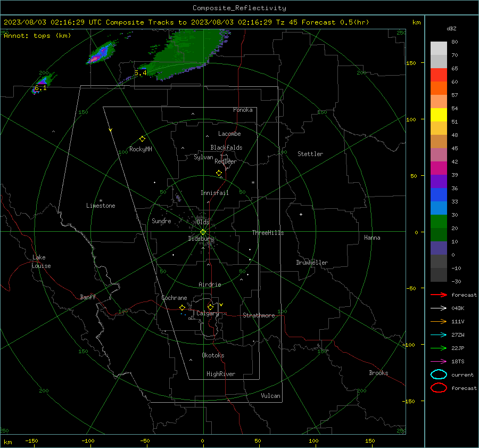Click the Drumheller town label

click(312, 263)
